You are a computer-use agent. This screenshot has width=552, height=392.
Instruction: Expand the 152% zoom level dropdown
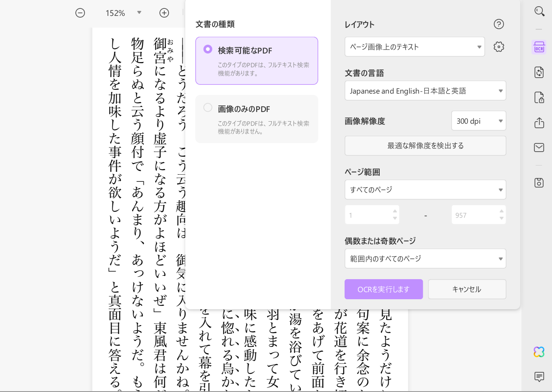tap(139, 13)
